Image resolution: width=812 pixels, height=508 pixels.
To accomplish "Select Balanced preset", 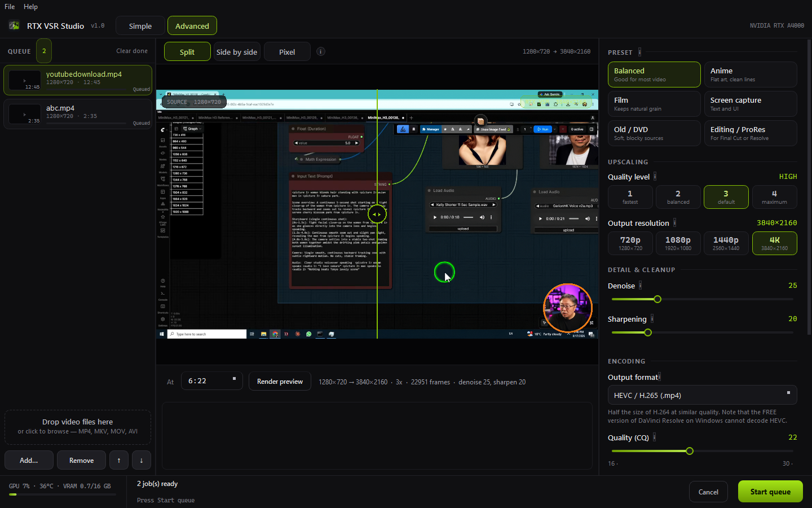I will (x=654, y=75).
